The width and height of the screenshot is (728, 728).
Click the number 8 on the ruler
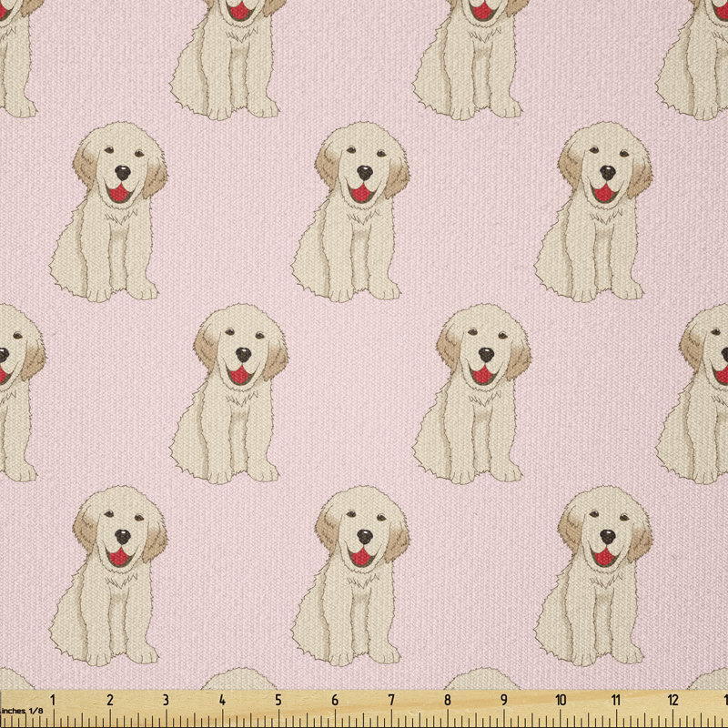coord(448,700)
